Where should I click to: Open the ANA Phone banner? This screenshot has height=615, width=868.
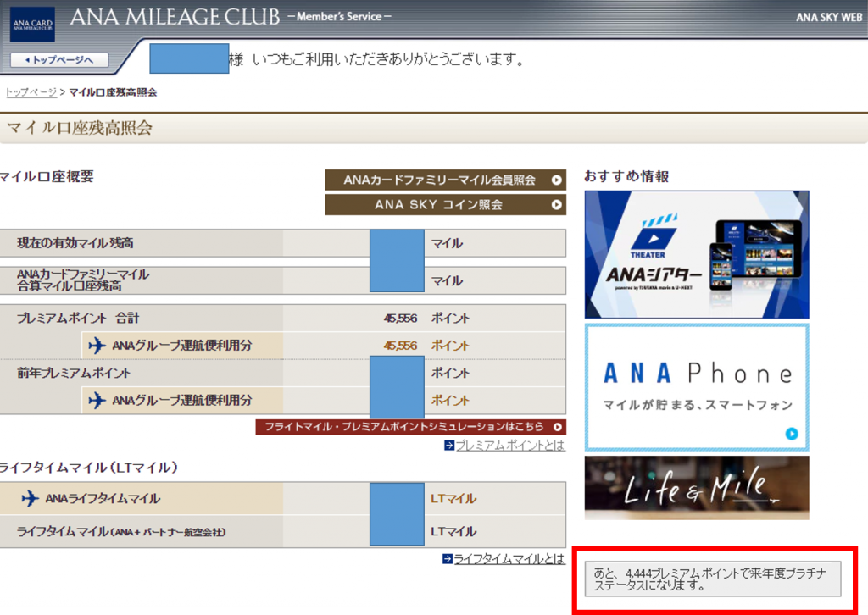[x=697, y=387]
